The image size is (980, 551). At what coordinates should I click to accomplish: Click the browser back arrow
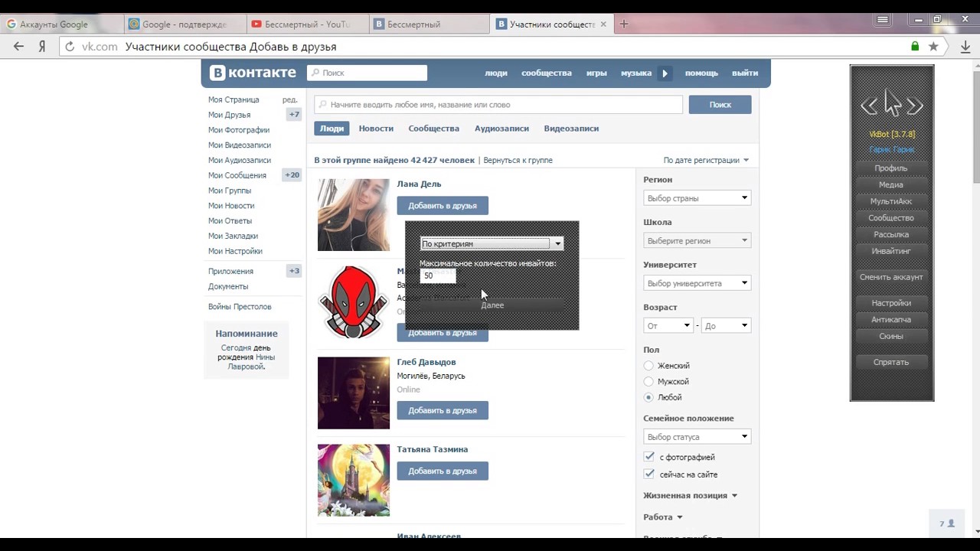click(x=19, y=47)
